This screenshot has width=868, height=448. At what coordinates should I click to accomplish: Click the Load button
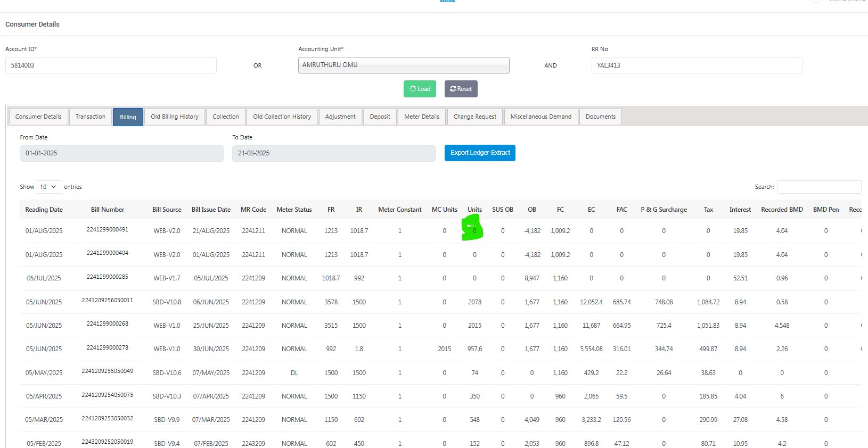pyautogui.click(x=420, y=89)
